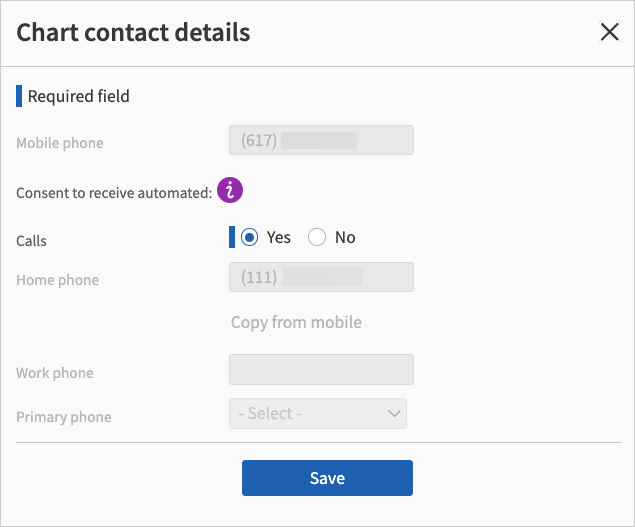Focus the Mobile phone (617) field
635x527 pixels.
[x=321, y=141]
